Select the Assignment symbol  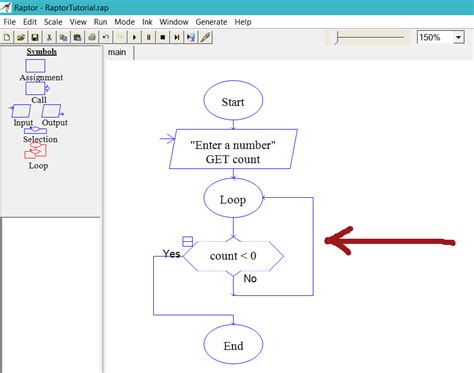click(35, 66)
